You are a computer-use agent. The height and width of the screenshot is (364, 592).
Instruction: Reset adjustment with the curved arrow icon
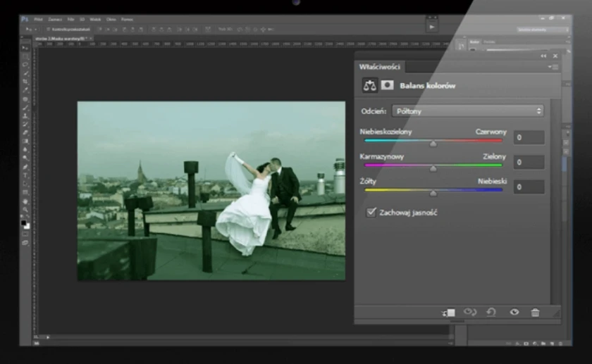(x=491, y=312)
